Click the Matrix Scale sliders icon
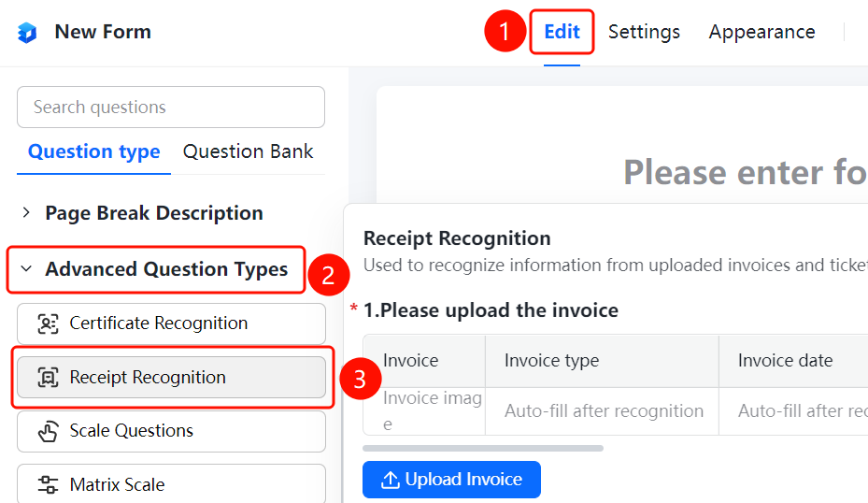868x503 pixels. [x=48, y=484]
